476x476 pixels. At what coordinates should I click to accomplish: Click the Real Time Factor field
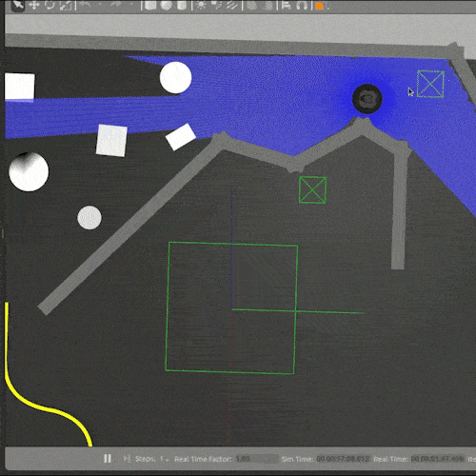[x=257, y=459]
